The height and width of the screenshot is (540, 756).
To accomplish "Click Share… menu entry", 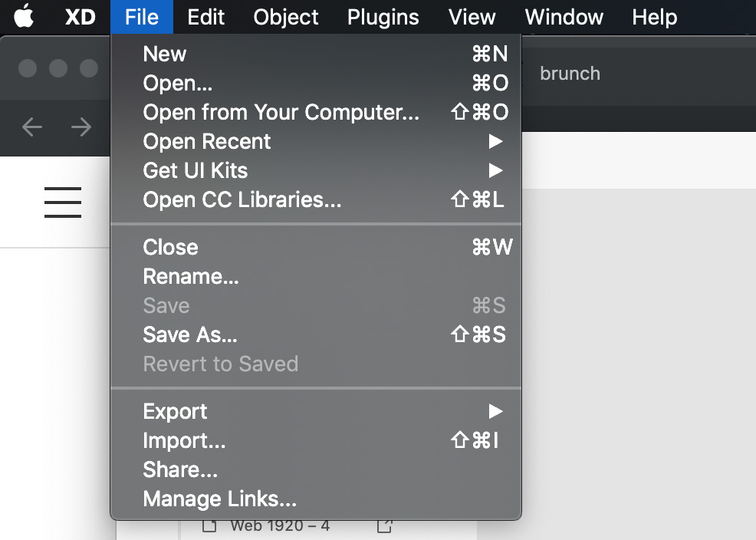I will (180, 469).
